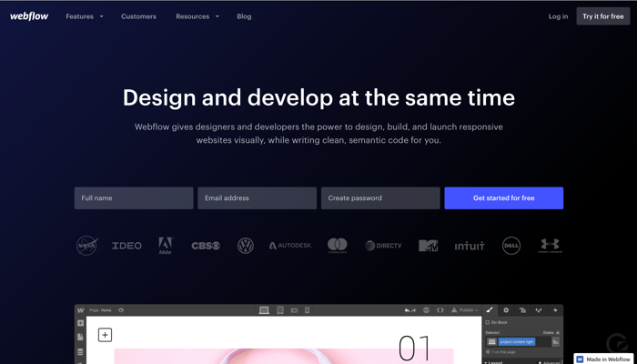
Task: Click the IDEO logo
Action: [x=126, y=246]
